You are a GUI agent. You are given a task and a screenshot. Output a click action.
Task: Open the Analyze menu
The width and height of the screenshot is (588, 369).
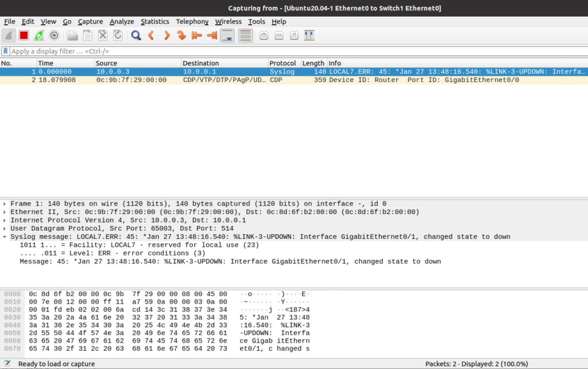tap(121, 21)
